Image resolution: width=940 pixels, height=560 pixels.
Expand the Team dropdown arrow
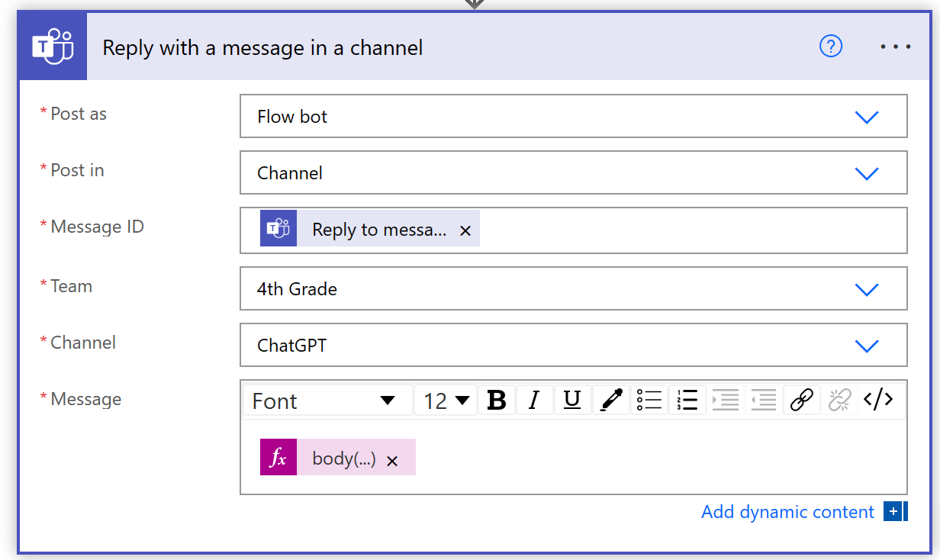tap(867, 289)
